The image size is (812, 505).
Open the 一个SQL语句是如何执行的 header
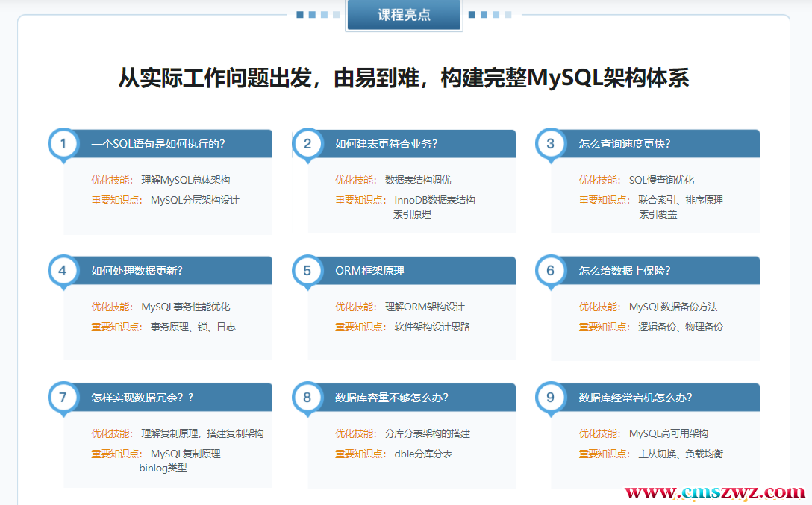158,144
